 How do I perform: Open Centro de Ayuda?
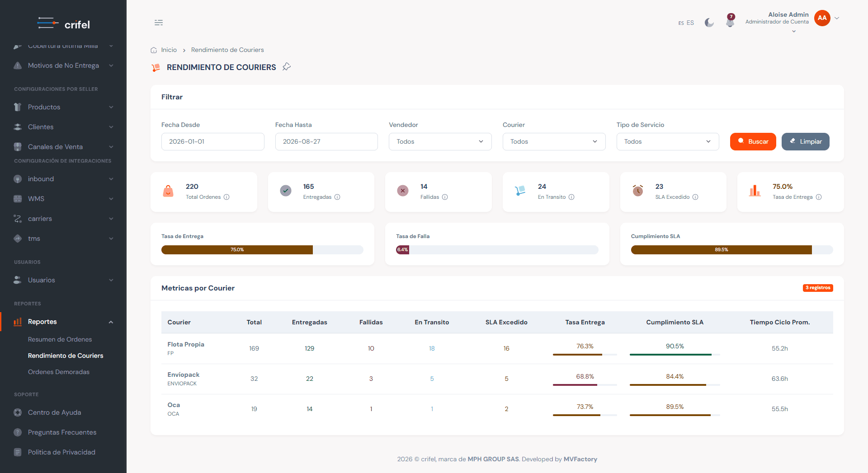pyautogui.click(x=54, y=412)
